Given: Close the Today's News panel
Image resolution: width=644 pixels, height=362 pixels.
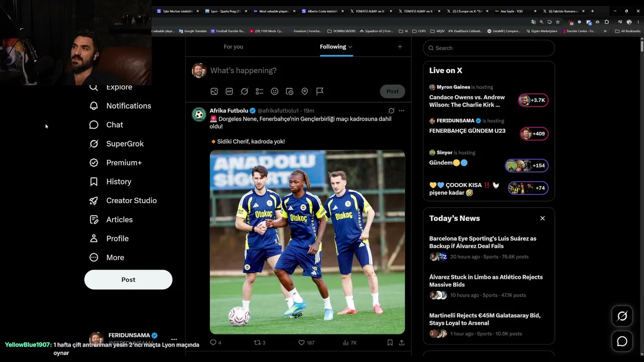Looking at the screenshot, I should [x=542, y=218].
